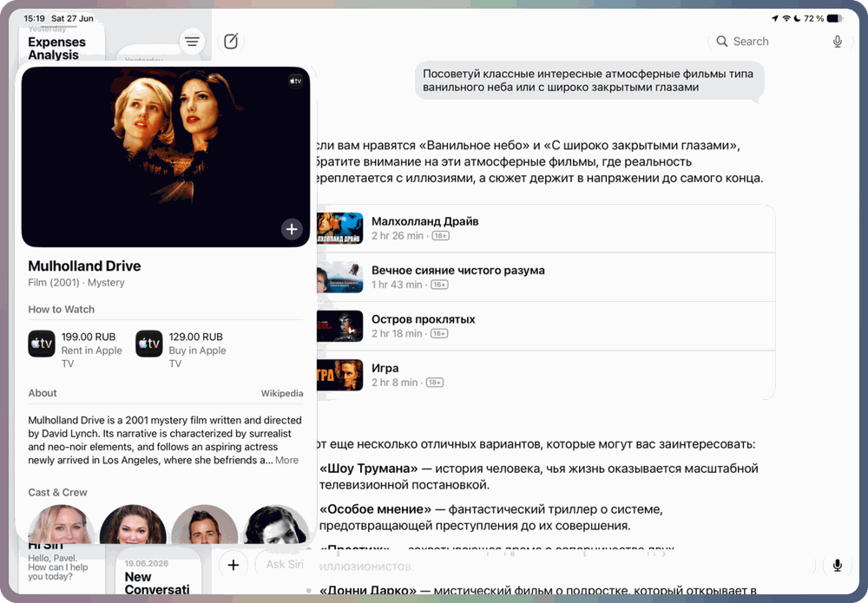
Task: Tap the Малхолланд Драйв thumbnail
Action: pos(340,228)
